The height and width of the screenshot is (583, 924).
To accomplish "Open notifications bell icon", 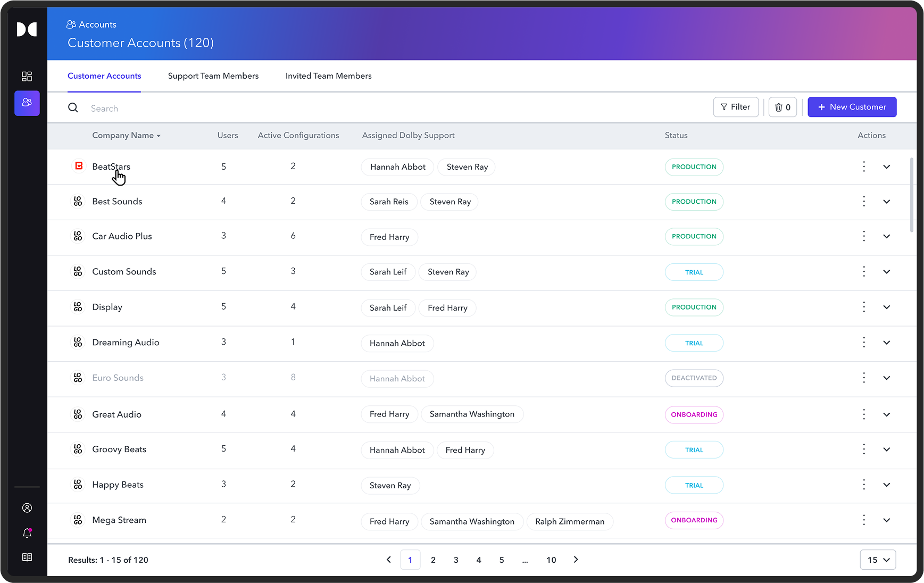I will tap(27, 533).
